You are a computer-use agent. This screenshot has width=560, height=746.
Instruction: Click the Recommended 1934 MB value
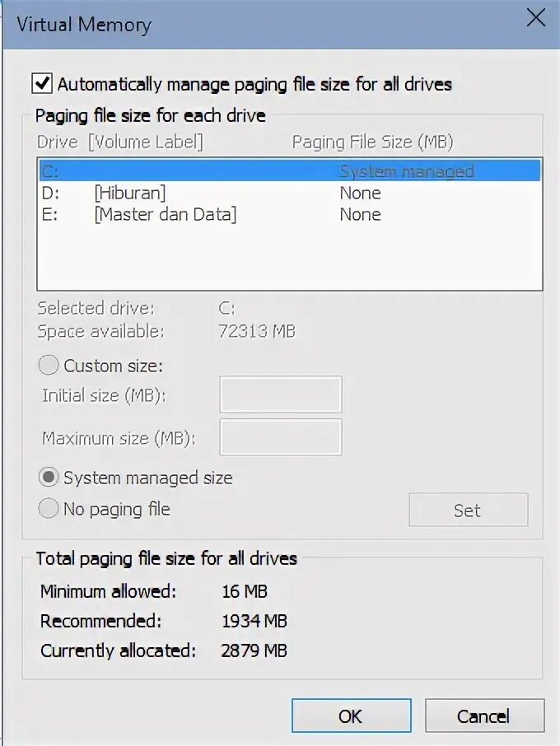click(x=254, y=621)
